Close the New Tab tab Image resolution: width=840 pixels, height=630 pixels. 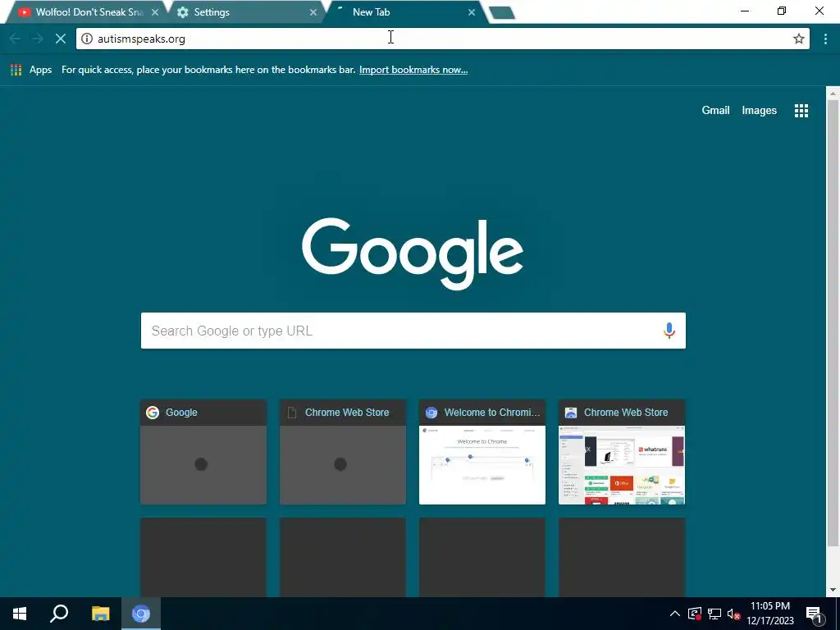click(472, 11)
